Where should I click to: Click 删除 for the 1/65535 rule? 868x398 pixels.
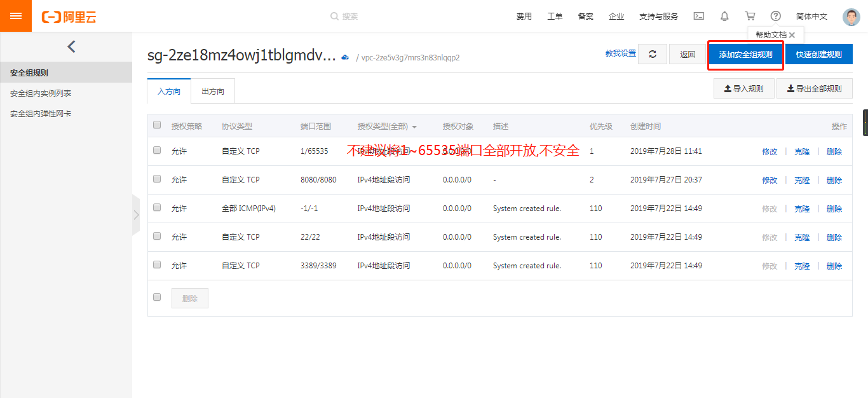(x=834, y=151)
